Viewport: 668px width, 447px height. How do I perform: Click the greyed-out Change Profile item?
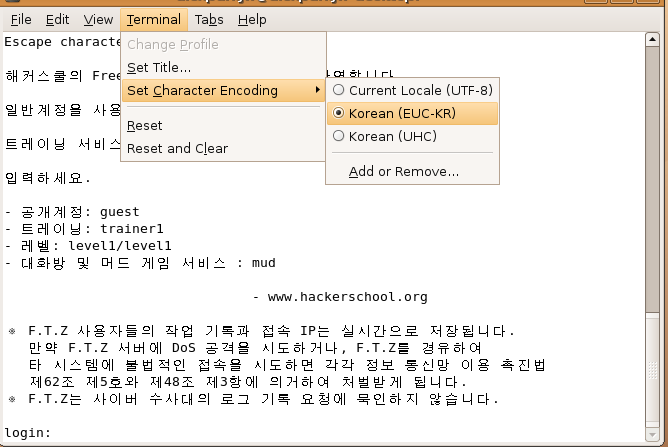click(x=173, y=45)
